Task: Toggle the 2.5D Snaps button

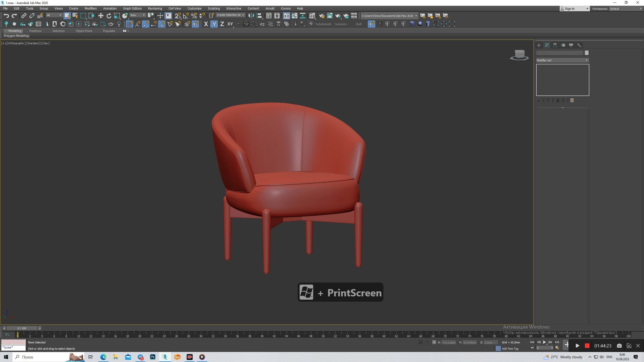Action: coord(178,16)
